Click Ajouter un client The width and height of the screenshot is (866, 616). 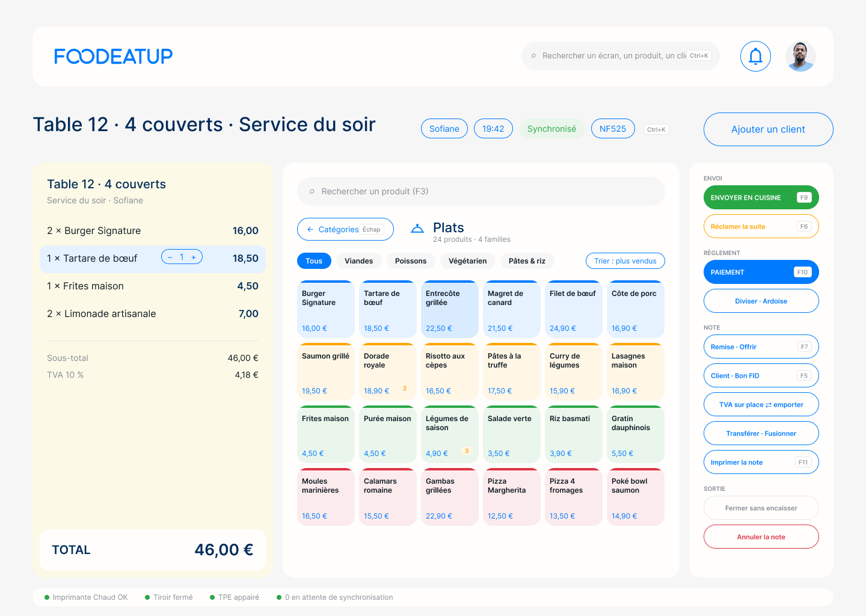[x=769, y=129]
